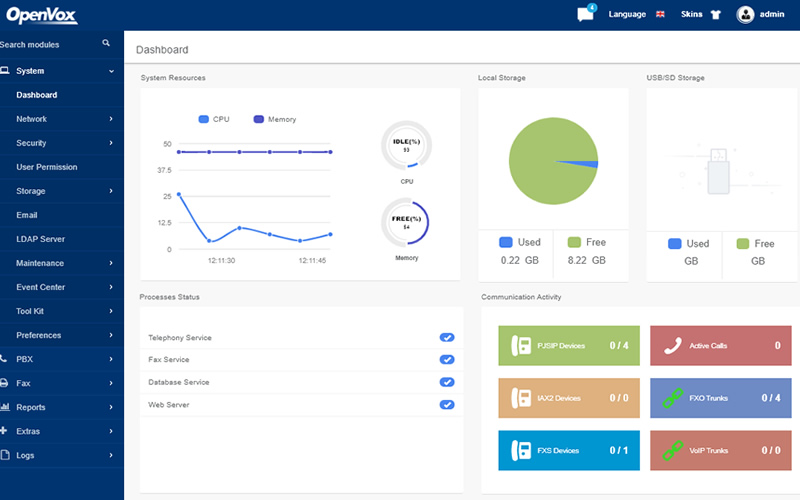Image resolution: width=800 pixels, height=500 pixels.
Task: Open the Security menu item
Action: tap(62, 143)
